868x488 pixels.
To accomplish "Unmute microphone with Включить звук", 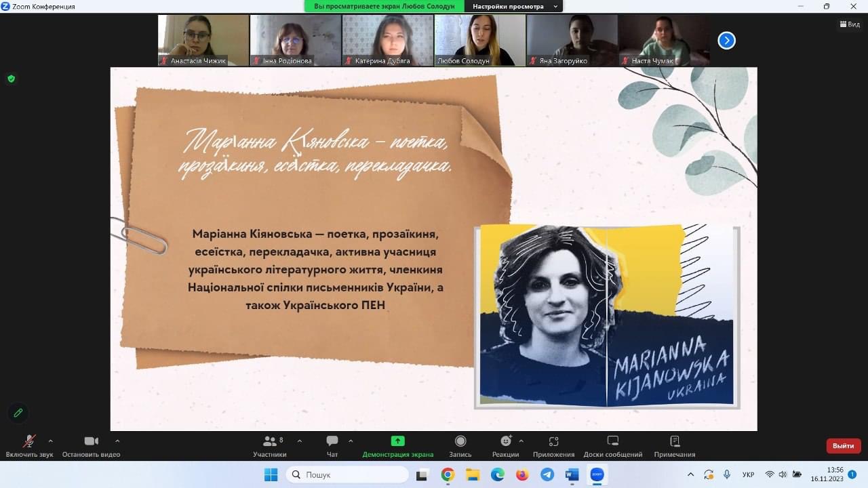I will [29, 446].
